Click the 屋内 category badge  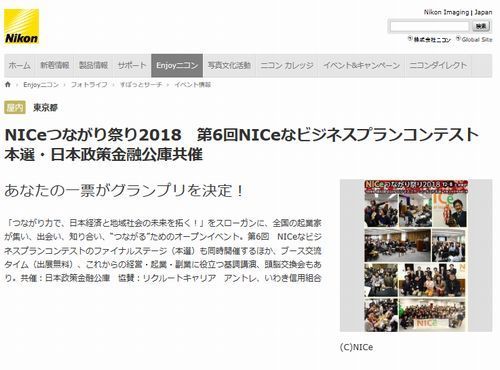(x=15, y=107)
